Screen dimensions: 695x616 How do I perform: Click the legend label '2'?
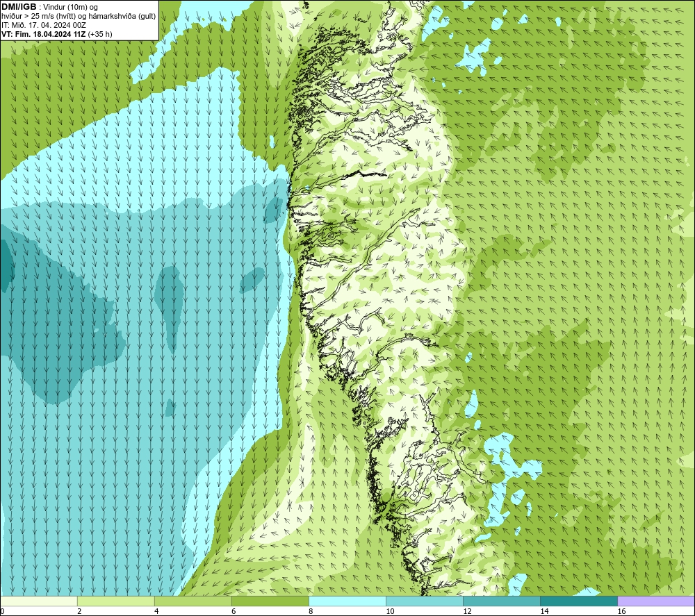point(79,611)
